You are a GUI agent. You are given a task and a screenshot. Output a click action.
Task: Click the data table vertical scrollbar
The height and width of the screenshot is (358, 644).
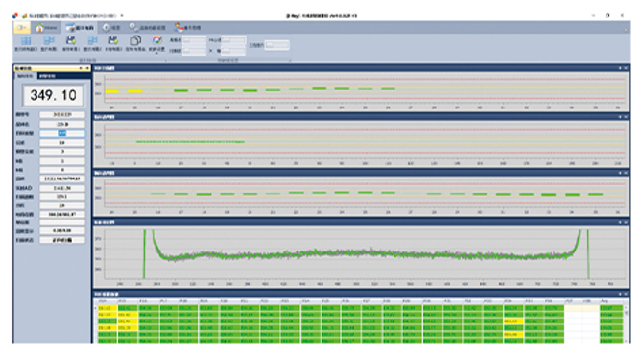point(626,323)
